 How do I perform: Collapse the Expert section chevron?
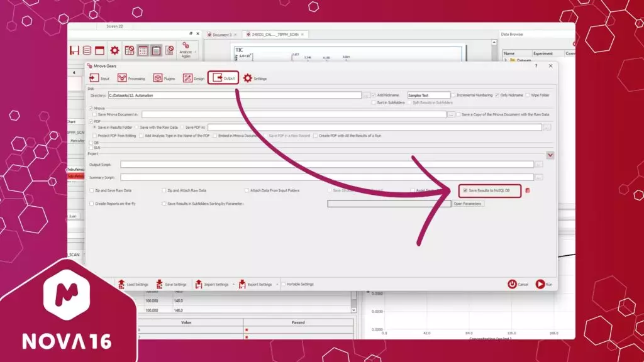point(550,155)
